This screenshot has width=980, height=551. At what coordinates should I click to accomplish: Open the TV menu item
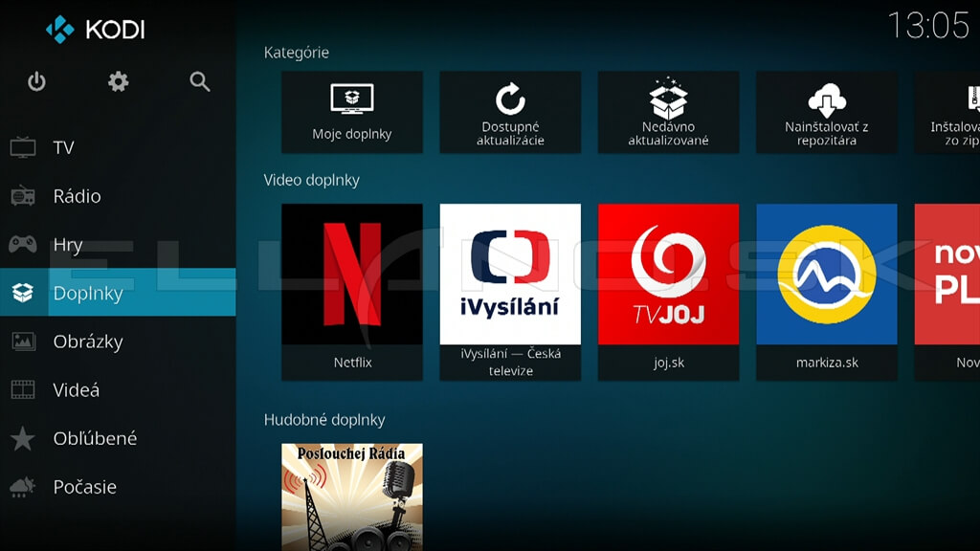tap(118, 147)
